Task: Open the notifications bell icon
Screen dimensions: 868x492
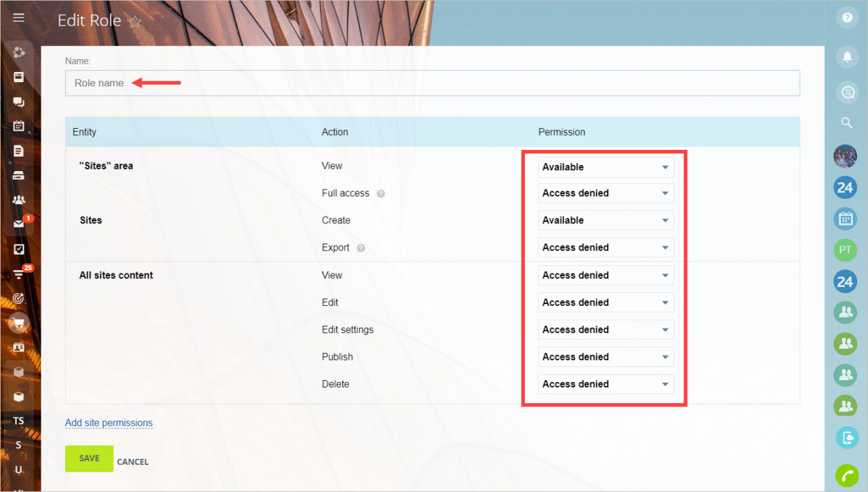Action: coord(846,56)
